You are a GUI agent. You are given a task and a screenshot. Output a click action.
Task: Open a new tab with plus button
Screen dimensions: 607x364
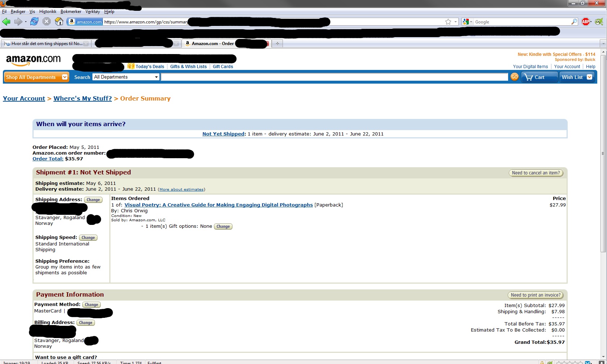coord(277,44)
